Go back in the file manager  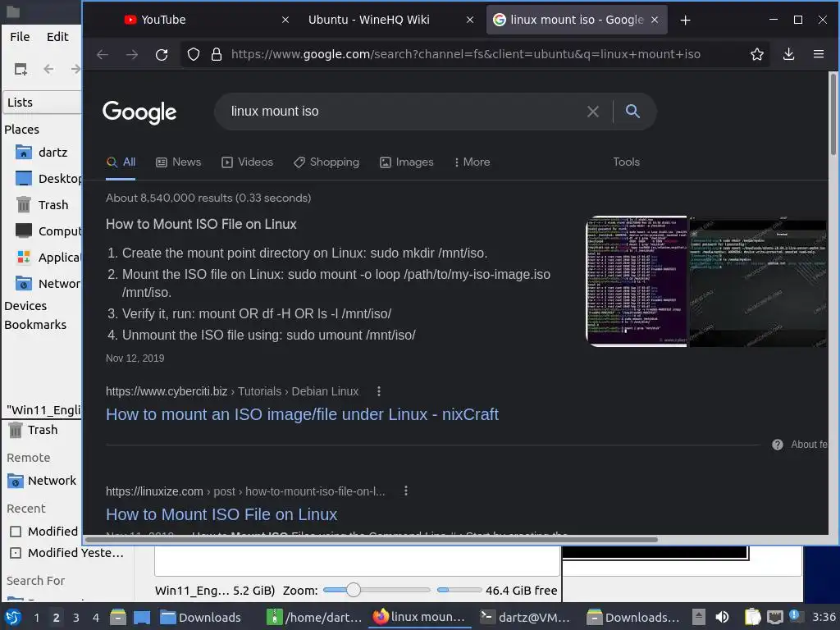tap(48, 69)
